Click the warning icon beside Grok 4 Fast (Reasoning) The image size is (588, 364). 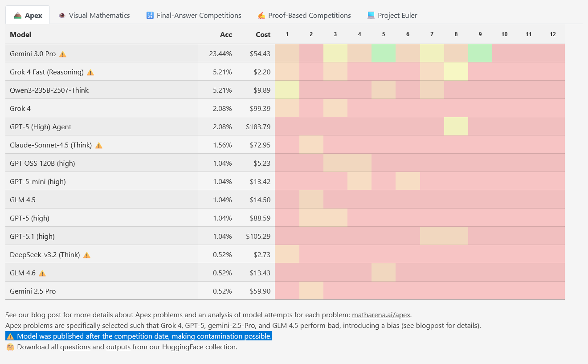(x=90, y=72)
